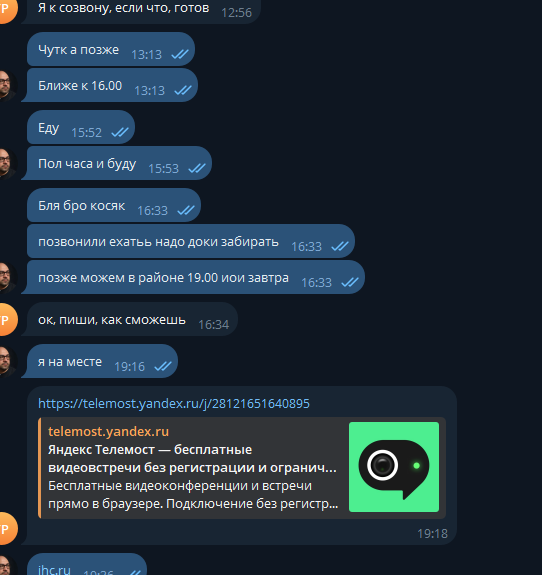This screenshot has width=542, height=575.
Task: Open the jhc.ru link
Action: pyautogui.click(x=54, y=569)
